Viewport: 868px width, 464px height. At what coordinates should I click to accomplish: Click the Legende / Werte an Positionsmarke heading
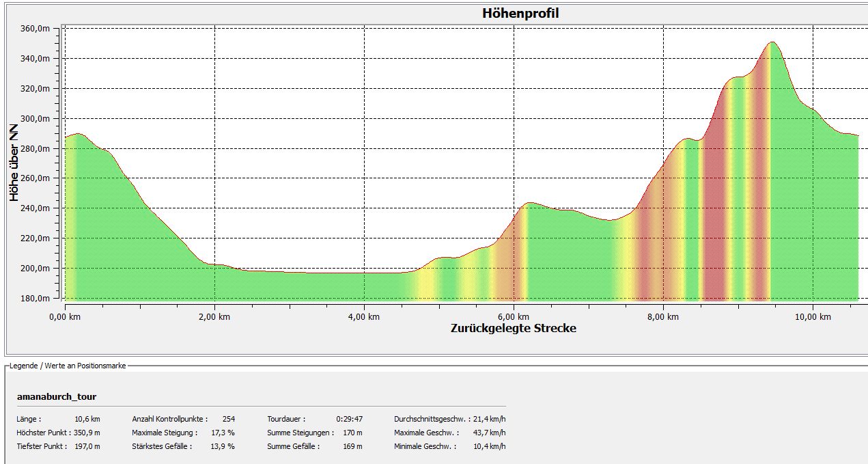coord(68,366)
